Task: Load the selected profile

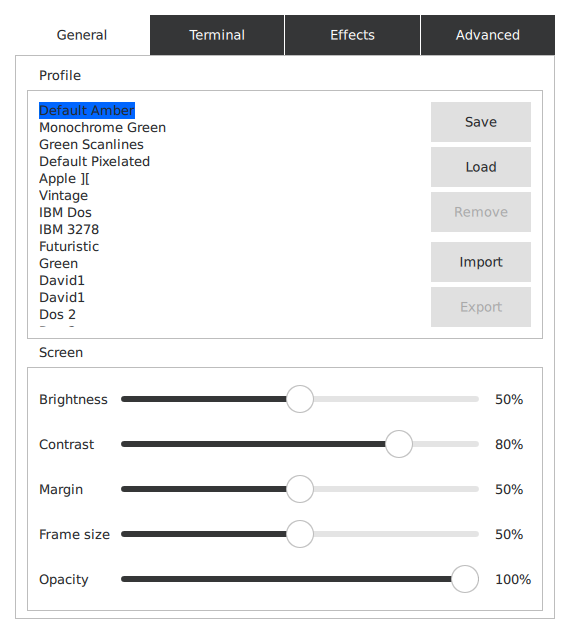Action: tap(481, 167)
